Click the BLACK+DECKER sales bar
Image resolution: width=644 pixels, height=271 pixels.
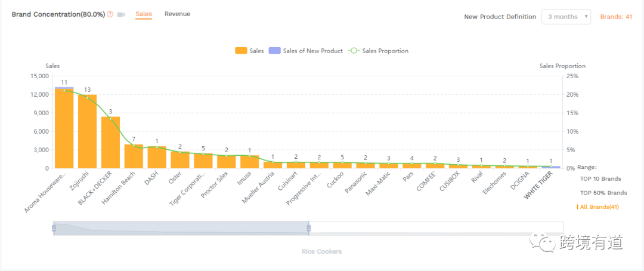(110, 142)
